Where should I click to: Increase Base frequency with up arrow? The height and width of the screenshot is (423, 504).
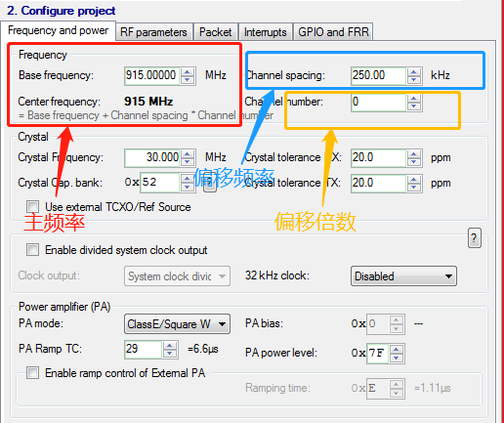coord(188,72)
